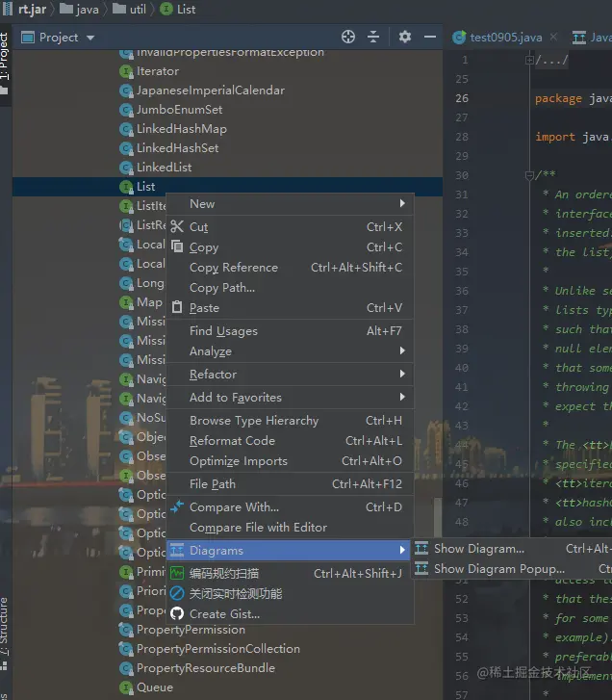Open Project view dropdown arrow
The height and width of the screenshot is (700, 612).
pyautogui.click(x=90, y=38)
